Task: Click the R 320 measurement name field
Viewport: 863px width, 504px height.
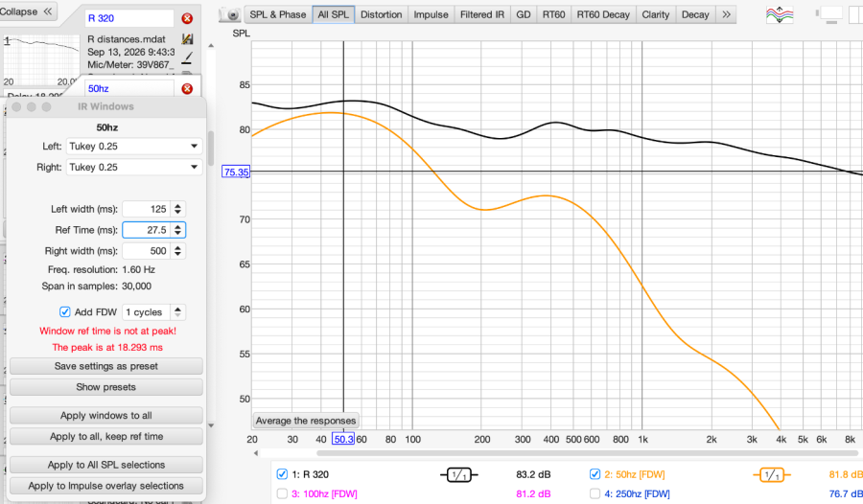Action: 129,18
